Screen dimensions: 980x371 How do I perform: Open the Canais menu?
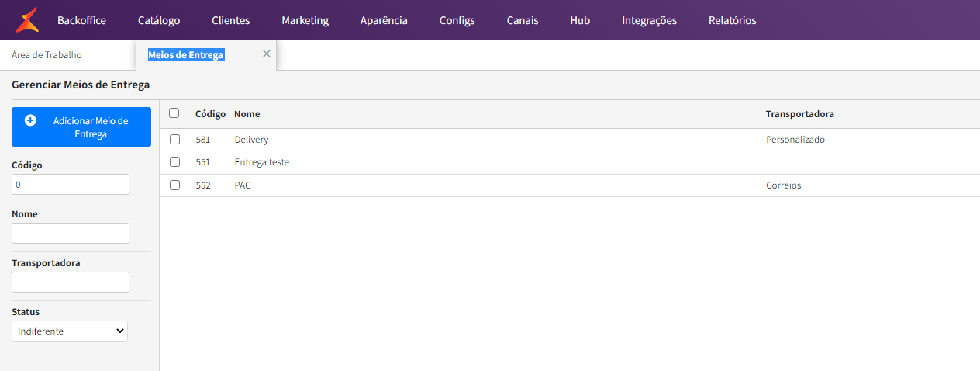tap(523, 20)
